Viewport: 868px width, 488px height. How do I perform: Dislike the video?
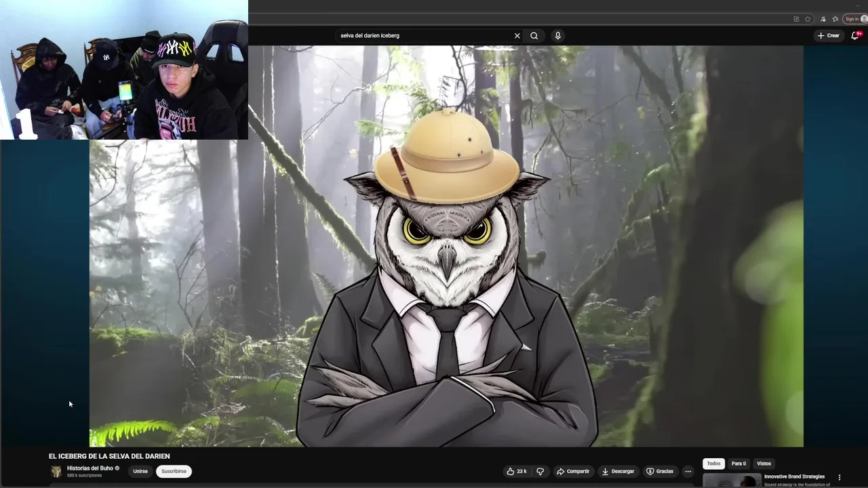[x=540, y=471]
